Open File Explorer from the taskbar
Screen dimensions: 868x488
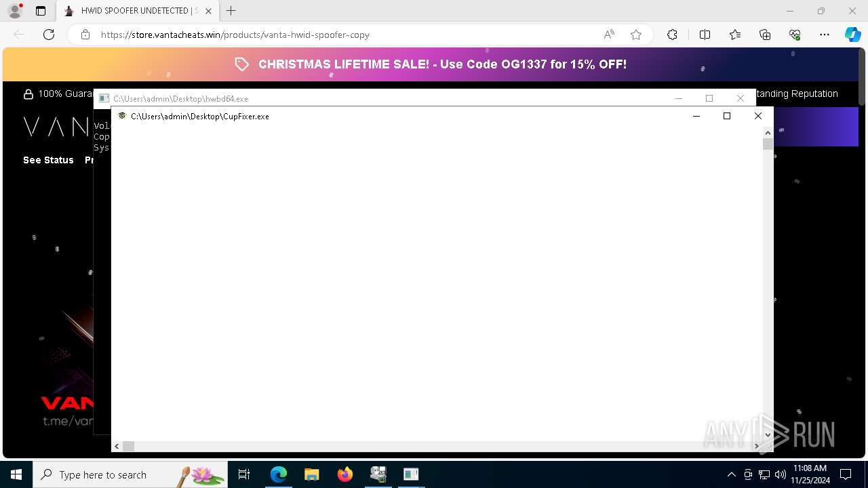311,474
